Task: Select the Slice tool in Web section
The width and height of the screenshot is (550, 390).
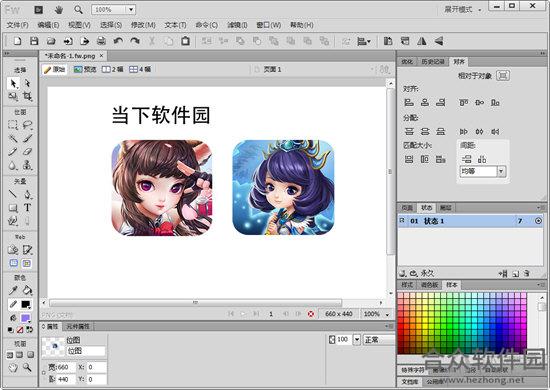Action: [x=27, y=250]
